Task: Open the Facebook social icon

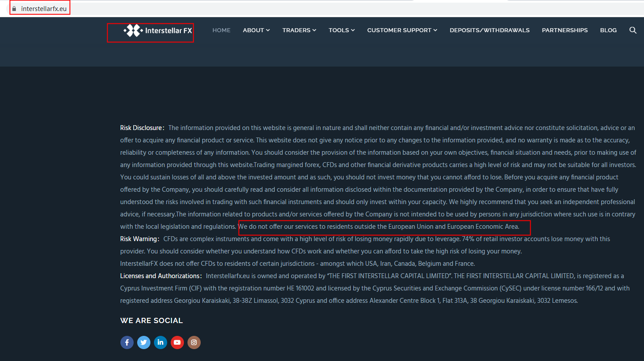Action: pos(127,342)
